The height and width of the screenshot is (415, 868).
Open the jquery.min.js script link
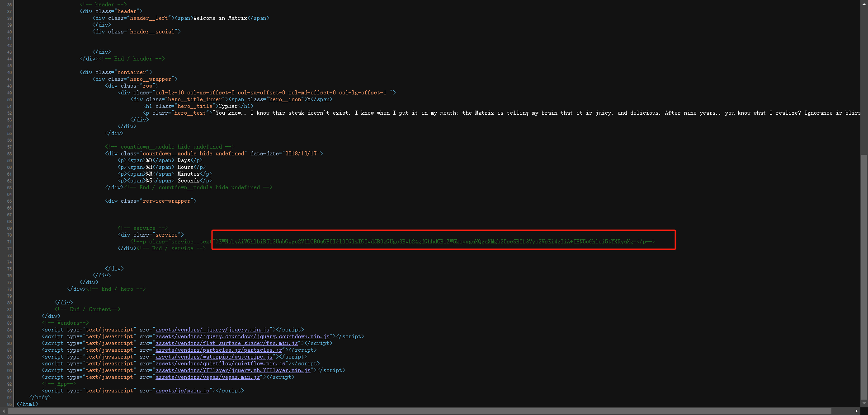tap(212, 330)
